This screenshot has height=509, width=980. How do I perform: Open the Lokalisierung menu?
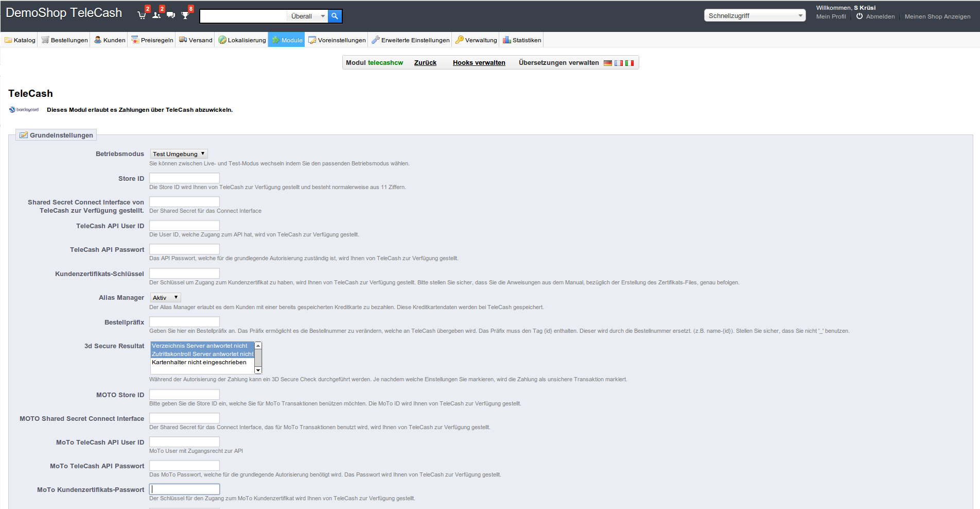[242, 40]
